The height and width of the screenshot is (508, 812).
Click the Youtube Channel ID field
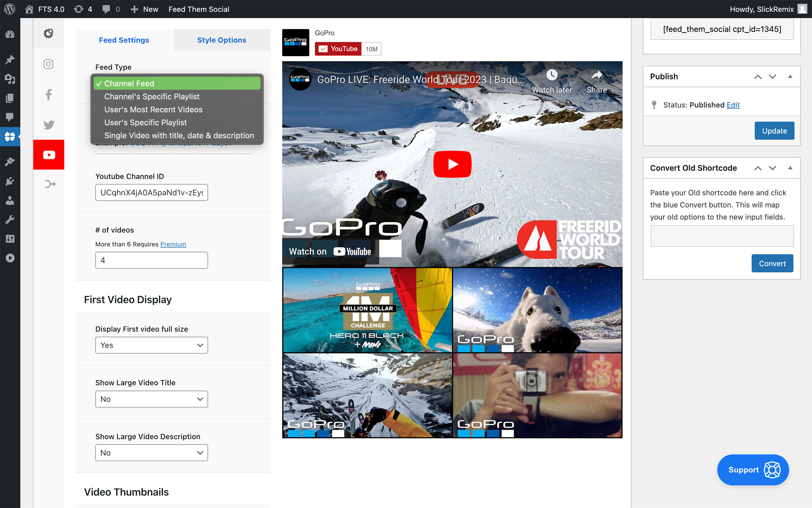tap(151, 192)
